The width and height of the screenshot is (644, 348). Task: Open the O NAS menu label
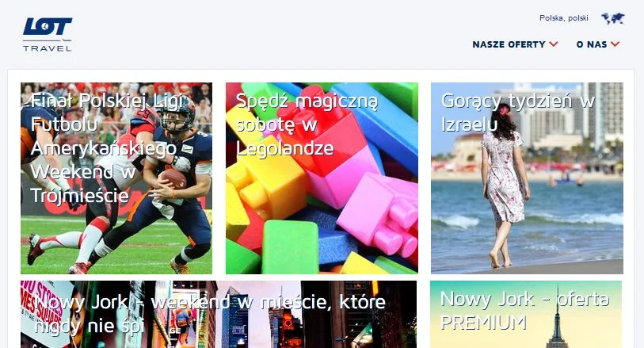tap(592, 44)
